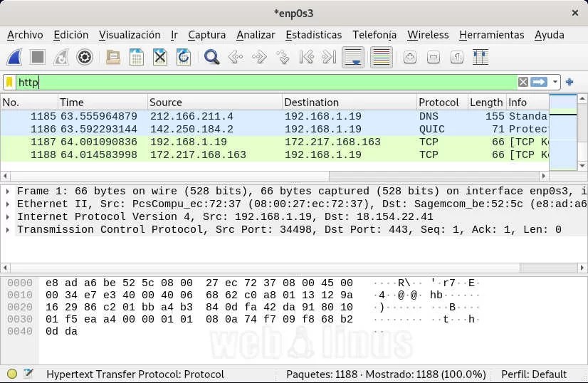Sort by the Time column header

click(x=103, y=103)
